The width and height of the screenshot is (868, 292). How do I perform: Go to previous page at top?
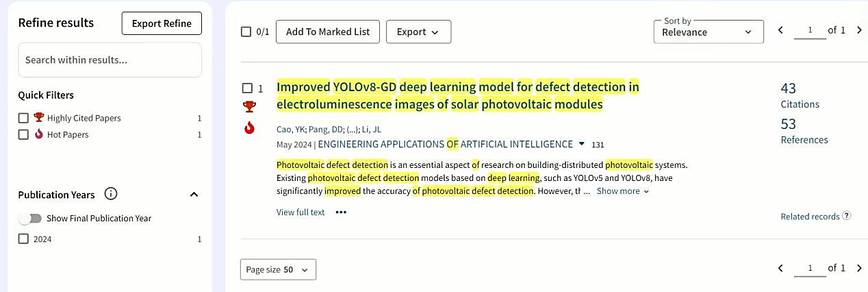780,30
